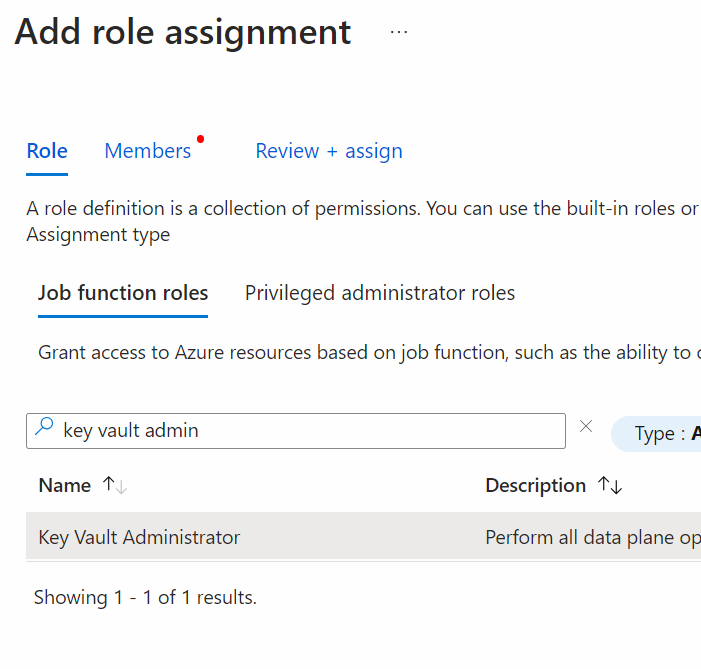Click the 'Showing 1 - 1 of 1 results.' text
Screen dimensions: 701x669
click(145, 597)
